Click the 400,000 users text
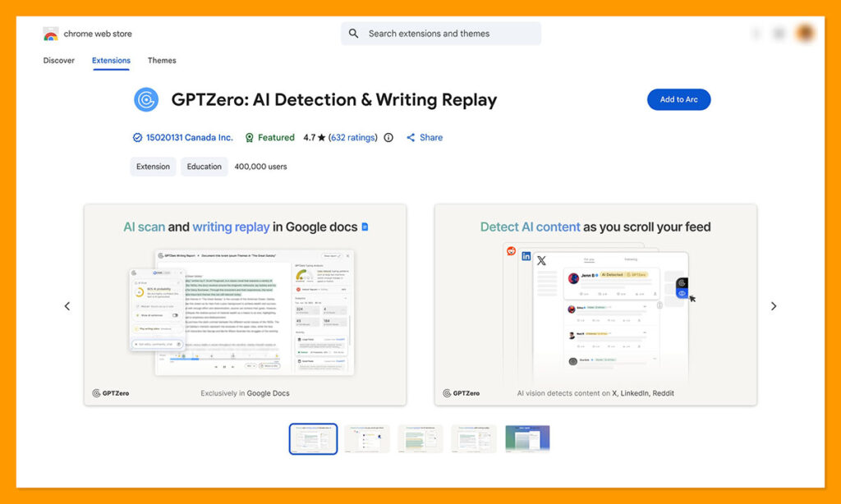 tap(260, 167)
